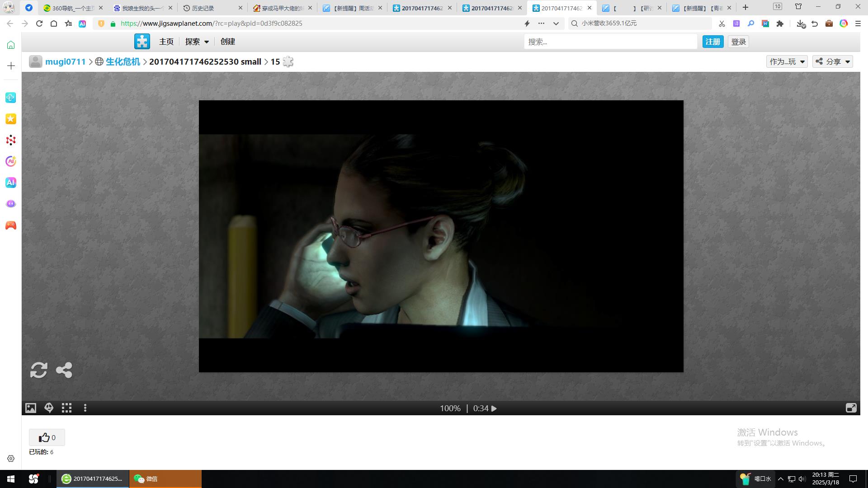Reload the page in the browser
Screen dimensions: 868x488
(39, 23)
